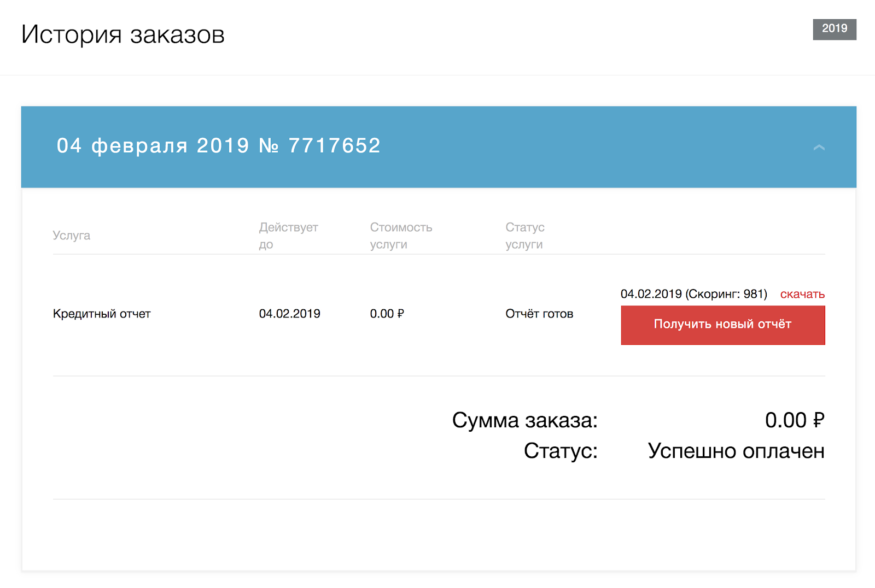Click 'Сумма заказа:' label
The image size is (875, 588).
click(525, 420)
